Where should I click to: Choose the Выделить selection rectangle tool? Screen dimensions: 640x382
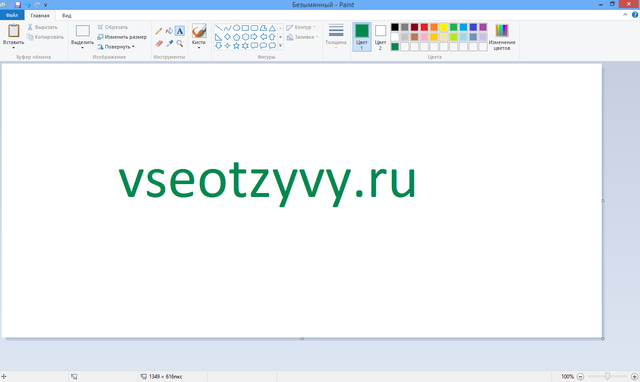(82, 31)
